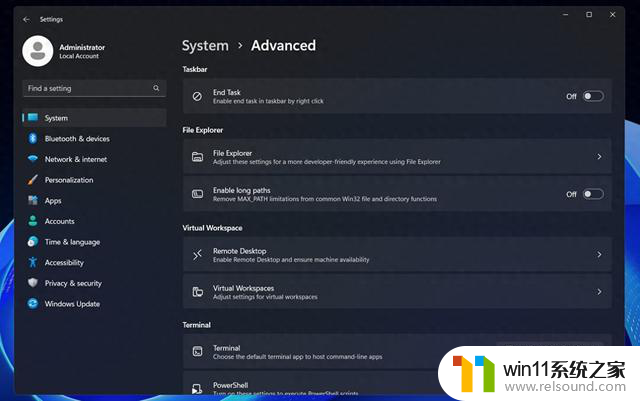
Task: Click the Bluetooth icon in sidebar
Action: click(x=33, y=138)
